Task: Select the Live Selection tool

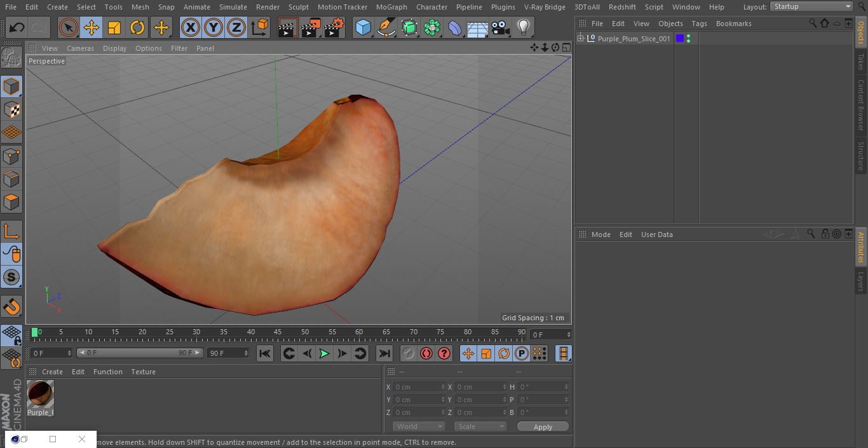Action: 68,27
